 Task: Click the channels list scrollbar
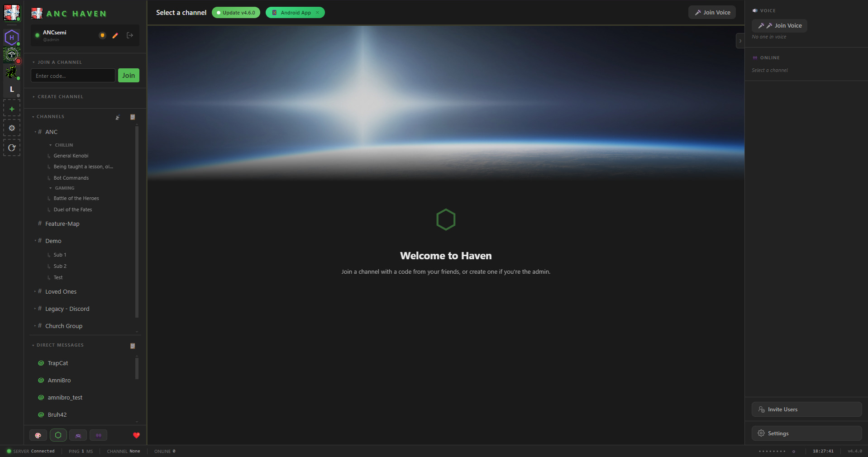(x=137, y=222)
